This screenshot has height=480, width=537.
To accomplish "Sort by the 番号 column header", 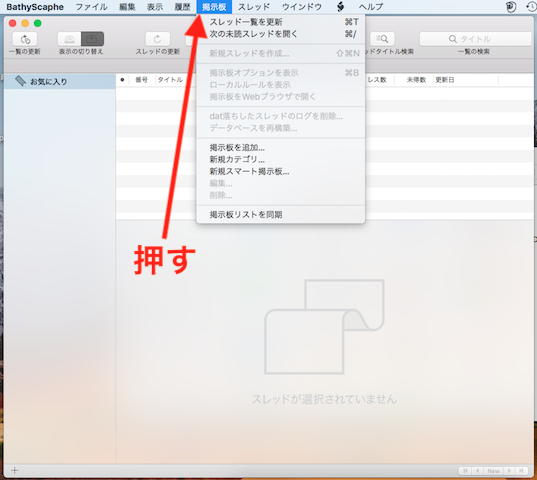I will [141, 80].
